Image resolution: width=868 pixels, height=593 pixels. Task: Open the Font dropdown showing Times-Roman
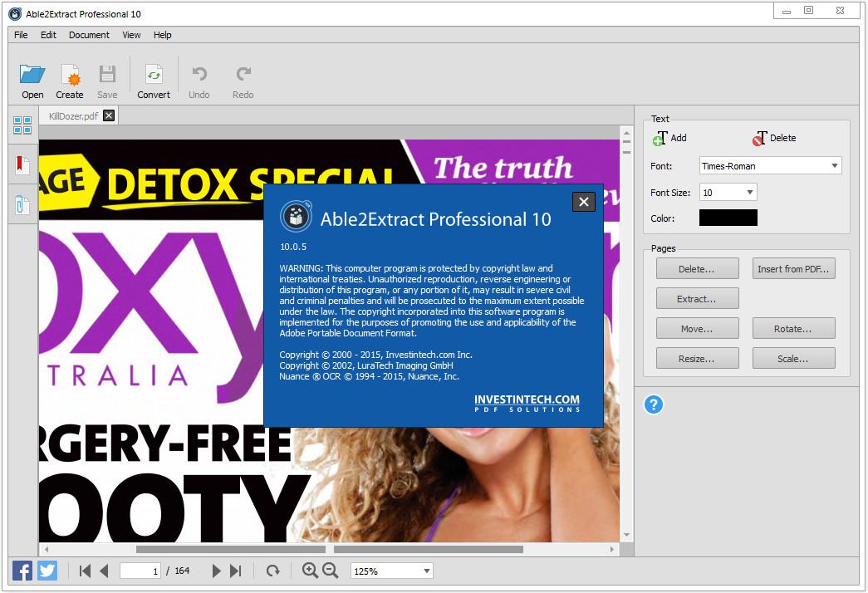pos(771,165)
